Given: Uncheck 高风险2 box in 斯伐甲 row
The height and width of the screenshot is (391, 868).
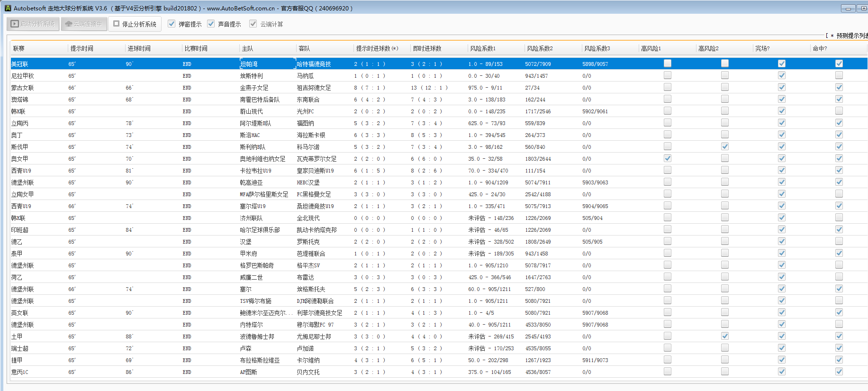Looking at the screenshot, I should pos(724,146).
